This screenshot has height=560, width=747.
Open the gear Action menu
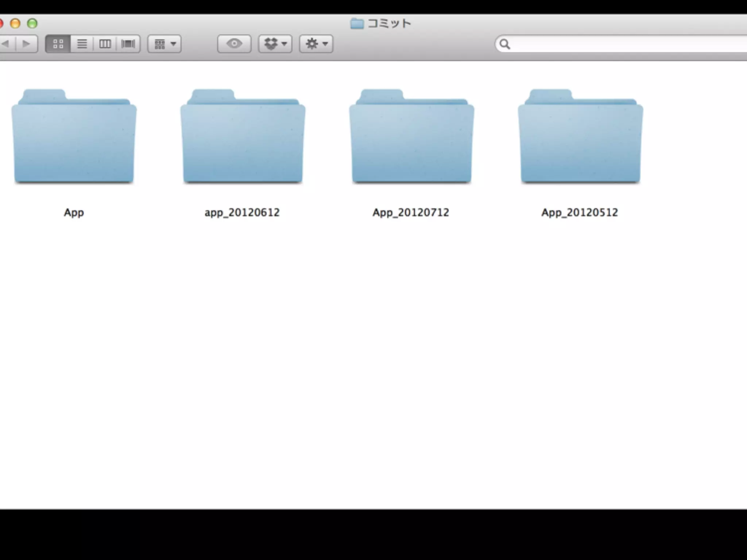pyautogui.click(x=316, y=44)
